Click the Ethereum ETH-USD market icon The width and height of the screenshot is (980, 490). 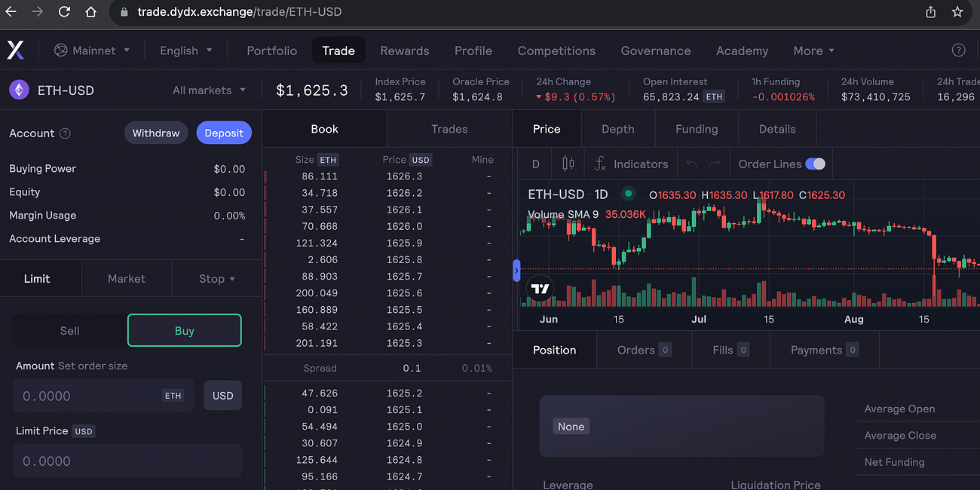coord(19,90)
